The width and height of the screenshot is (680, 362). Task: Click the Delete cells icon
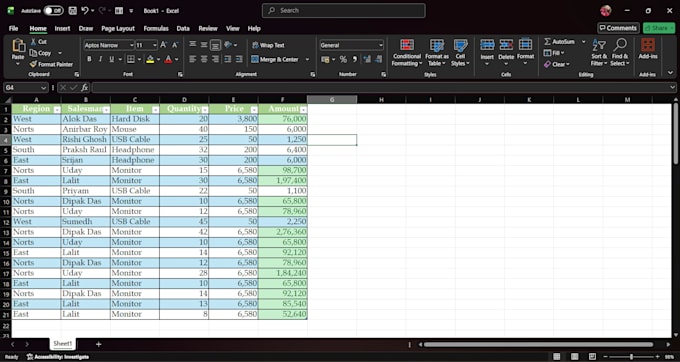coord(506,45)
